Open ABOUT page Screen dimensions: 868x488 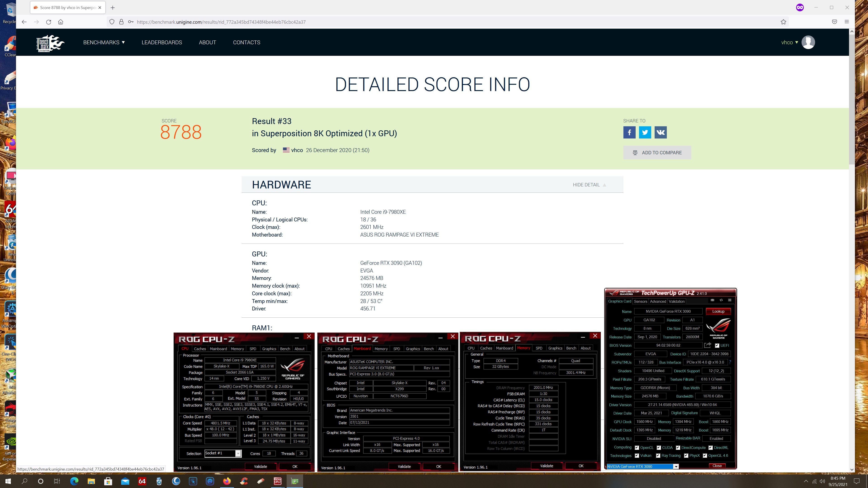coord(208,42)
